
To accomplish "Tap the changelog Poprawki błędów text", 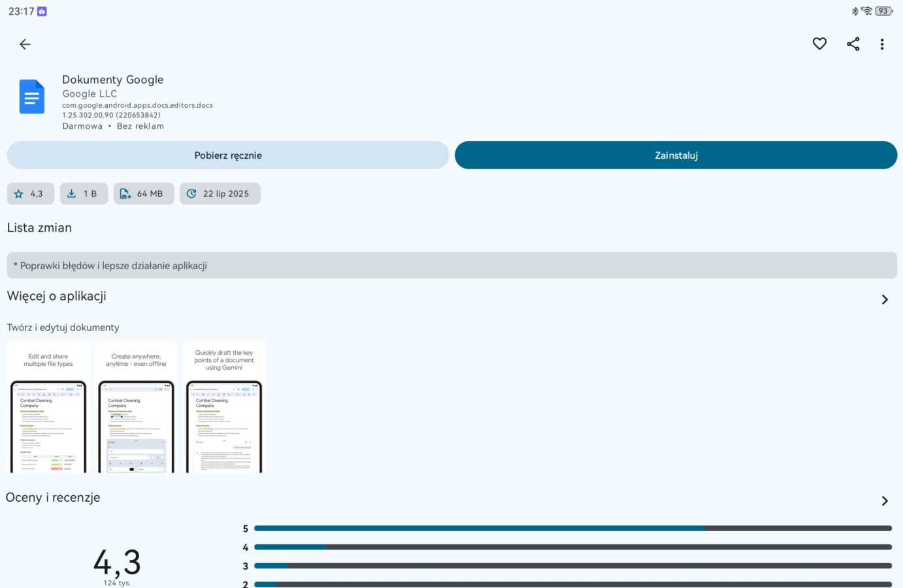I will click(110, 266).
